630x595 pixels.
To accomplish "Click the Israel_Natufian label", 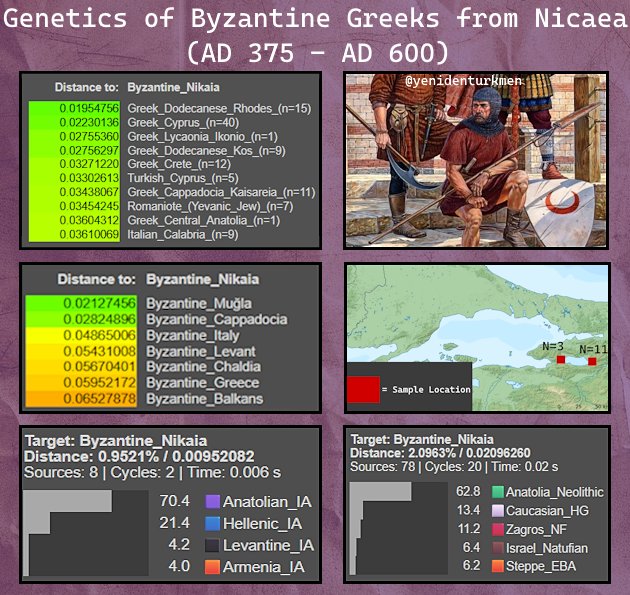I will [547, 548].
